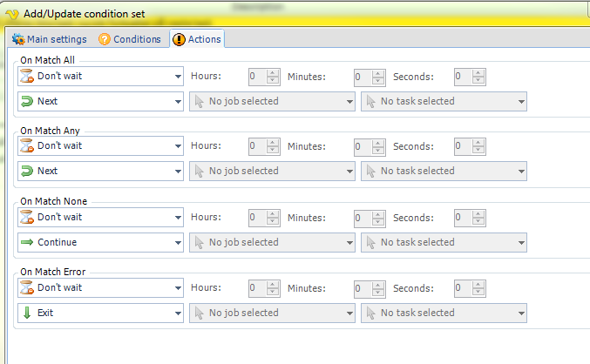Expand the On Match Any action dropdown

(177, 172)
